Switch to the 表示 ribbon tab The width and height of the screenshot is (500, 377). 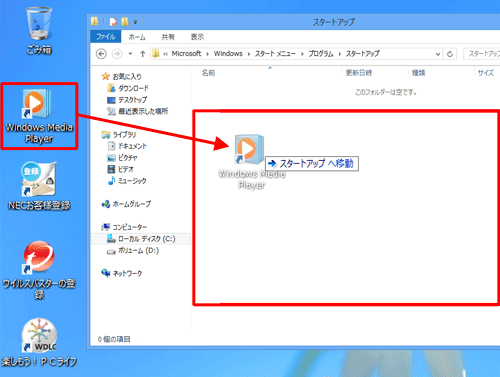pos(197,37)
